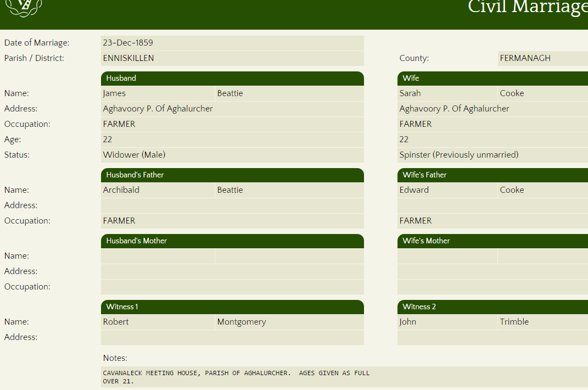Select the Date of Marriage field 23-Dec-1859

pyautogui.click(x=232, y=43)
